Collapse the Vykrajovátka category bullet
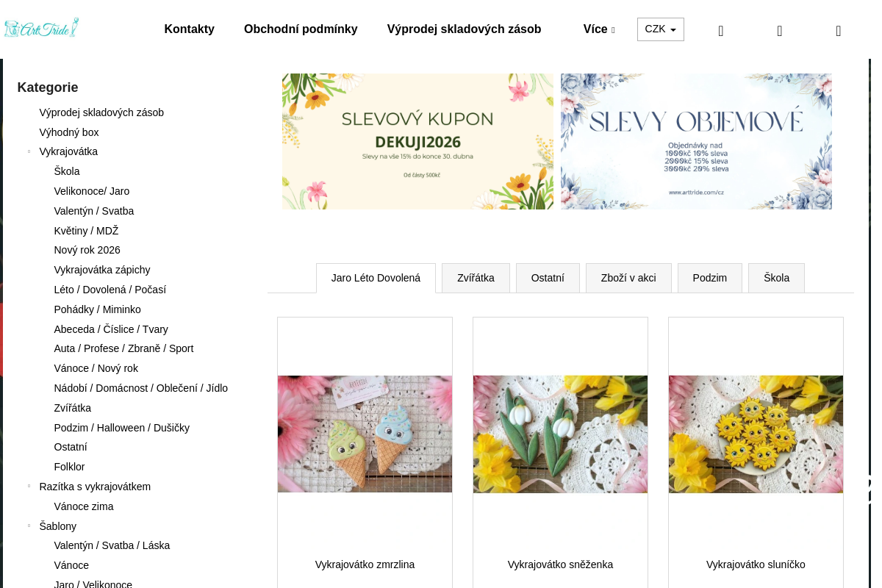Screen dimensions: 882x588 point(29,152)
